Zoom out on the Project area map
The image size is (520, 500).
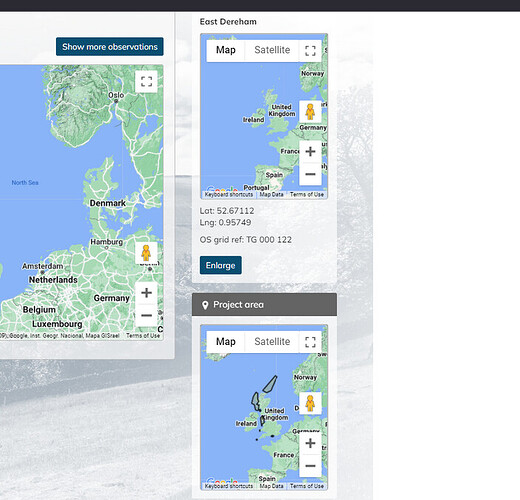310,466
